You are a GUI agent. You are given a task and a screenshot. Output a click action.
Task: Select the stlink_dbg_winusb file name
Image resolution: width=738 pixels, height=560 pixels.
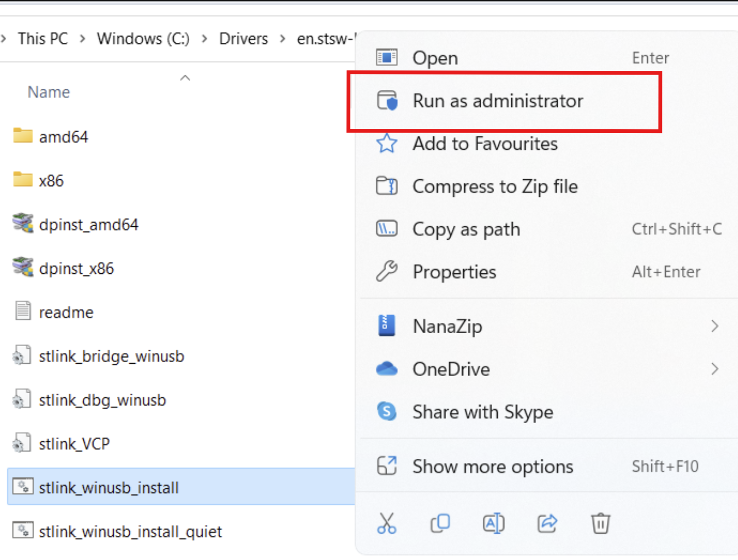[102, 400]
